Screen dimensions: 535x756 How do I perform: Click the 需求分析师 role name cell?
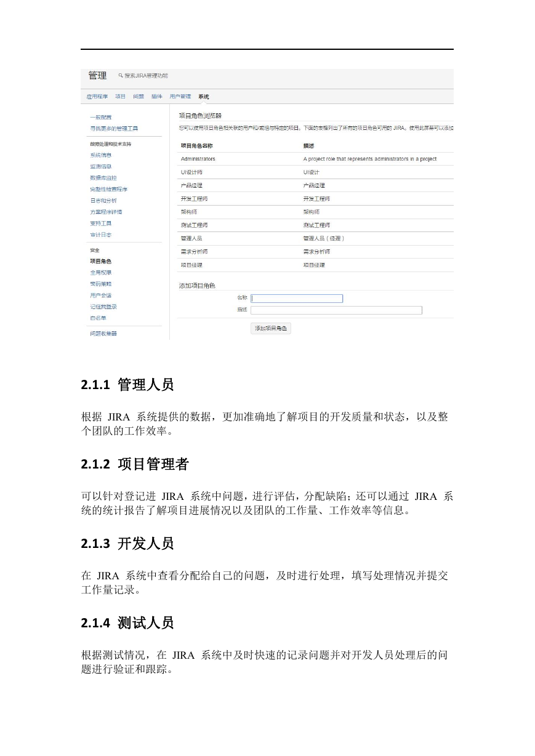(x=194, y=252)
